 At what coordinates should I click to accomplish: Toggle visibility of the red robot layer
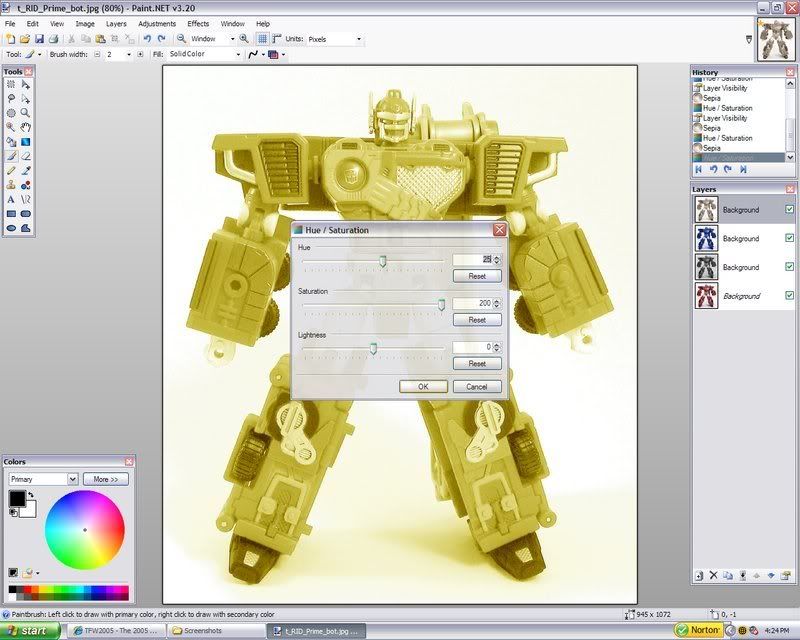pos(789,295)
